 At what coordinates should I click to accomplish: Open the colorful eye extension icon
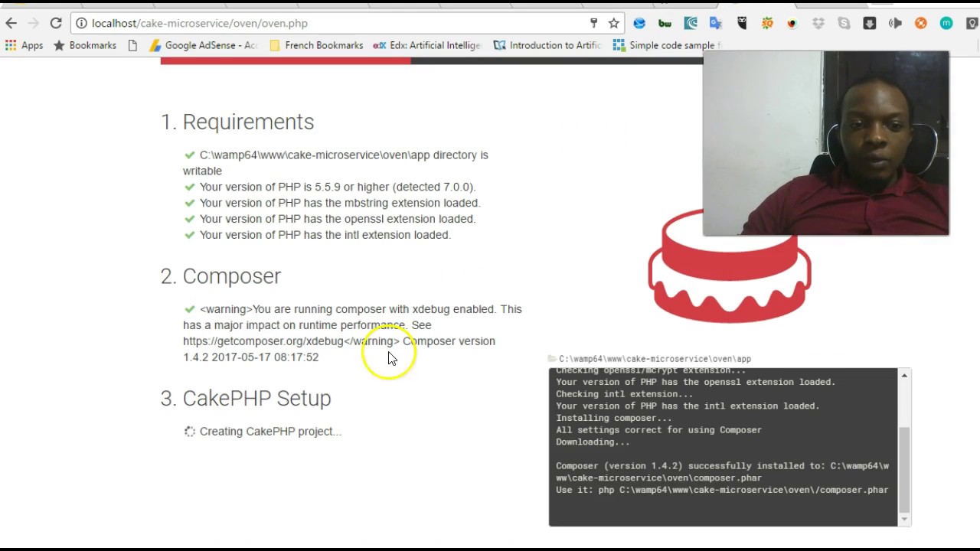(x=792, y=24)
